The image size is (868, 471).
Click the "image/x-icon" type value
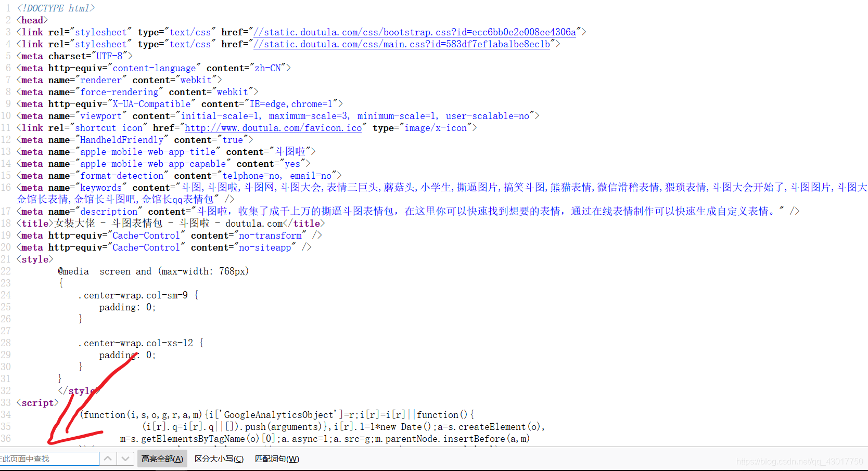[436, 128]
